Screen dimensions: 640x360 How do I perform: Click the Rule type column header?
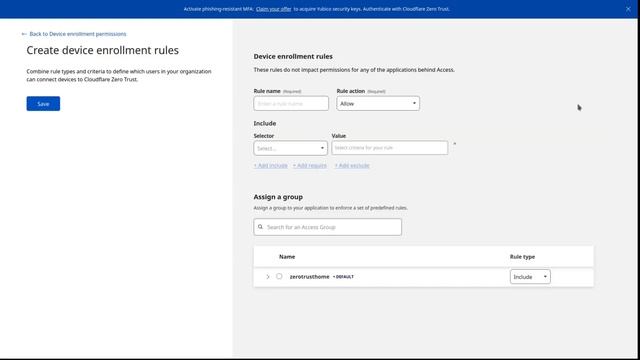[x=522, y=257]
